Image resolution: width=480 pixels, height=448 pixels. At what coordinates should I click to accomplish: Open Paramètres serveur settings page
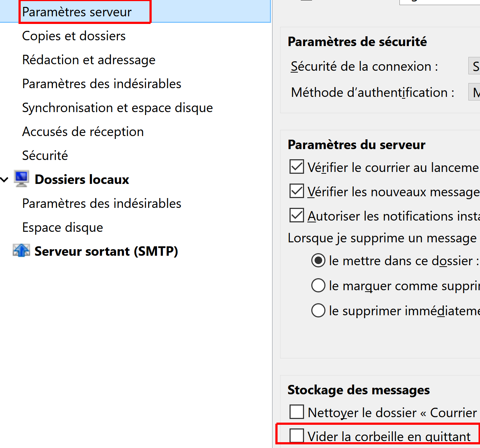[x=77, y=12]
